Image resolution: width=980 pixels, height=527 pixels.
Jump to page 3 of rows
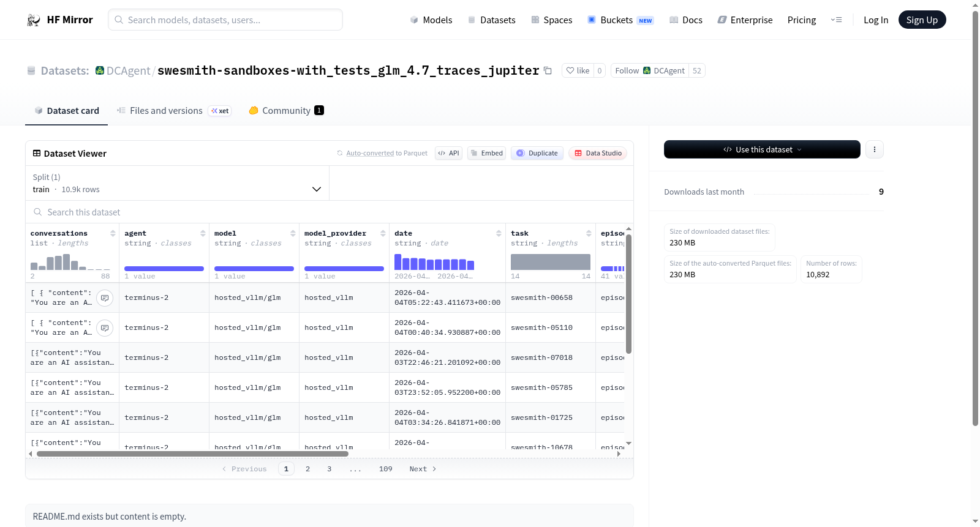coord(329,469)
